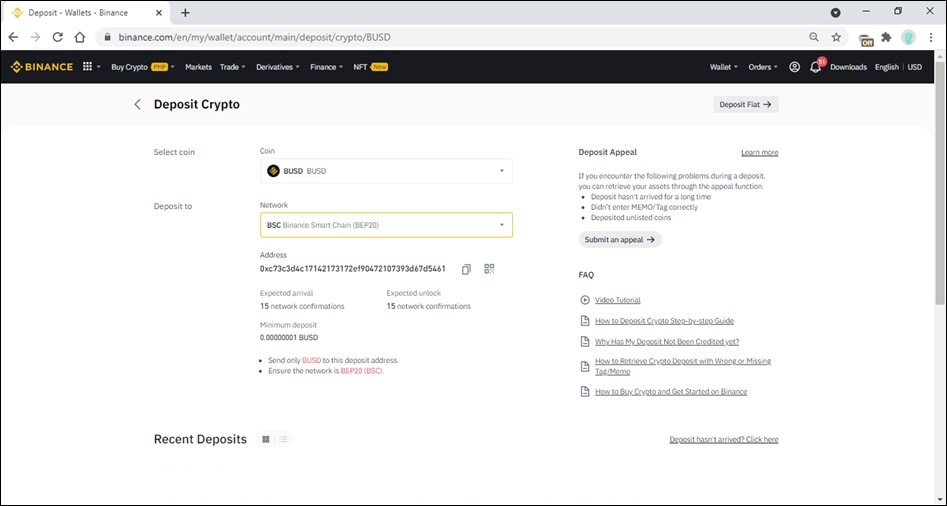Screen dimensions: 947x506
Task: Open Chrome profile avatar
Action: [x=908, y=37]
